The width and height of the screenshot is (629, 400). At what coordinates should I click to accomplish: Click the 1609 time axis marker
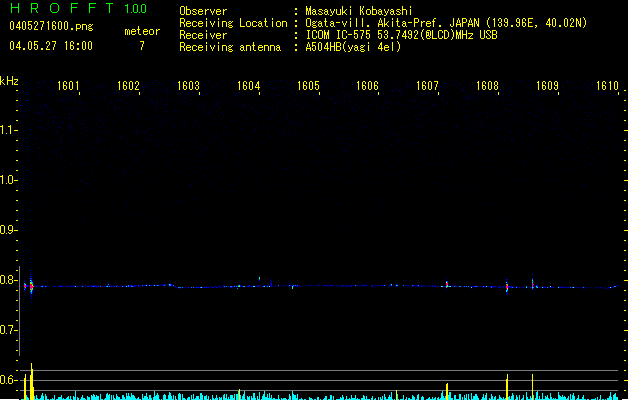(x=547, y=86)
